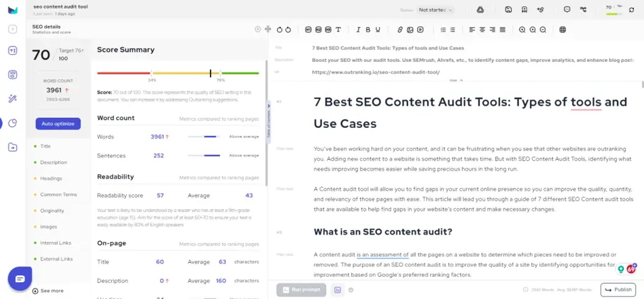Open the Outranking logo home icon
Image resolution: width=644 pixels, height=299 pixels.
13,10
